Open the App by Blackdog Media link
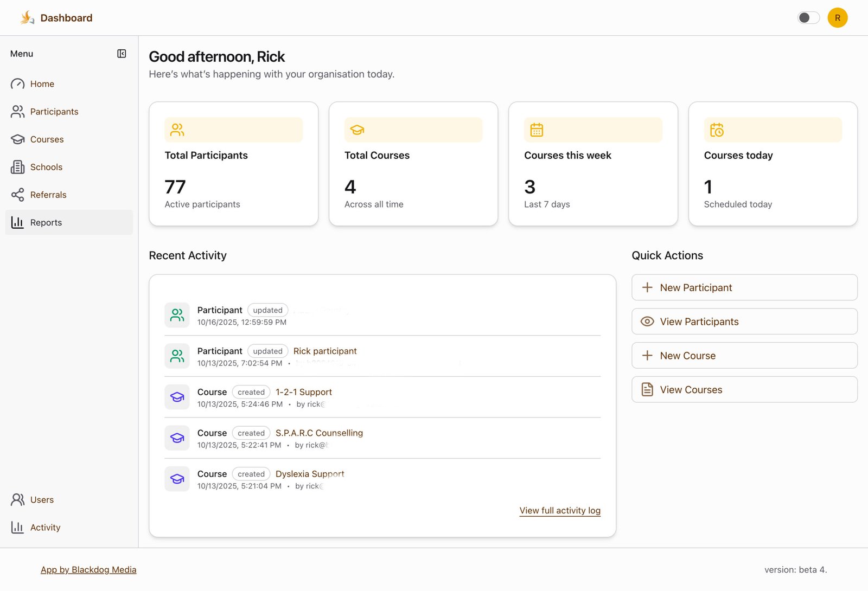The height and width of the screenshot is (591, 868). [x=88, y=569]
